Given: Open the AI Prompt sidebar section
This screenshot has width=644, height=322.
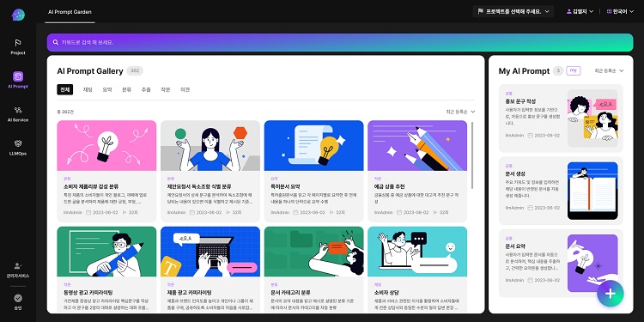Looking at the screenshot, I should [x=18, y=80].
